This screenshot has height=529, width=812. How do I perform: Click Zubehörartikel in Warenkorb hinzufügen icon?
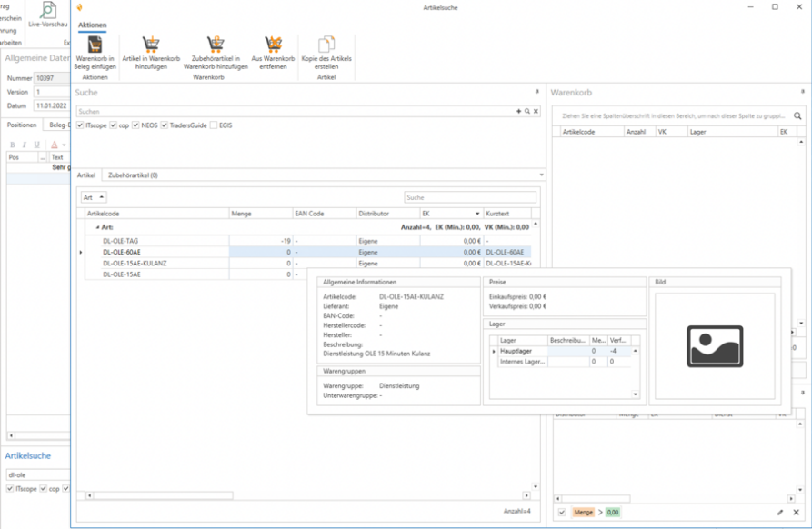[216, 45]
